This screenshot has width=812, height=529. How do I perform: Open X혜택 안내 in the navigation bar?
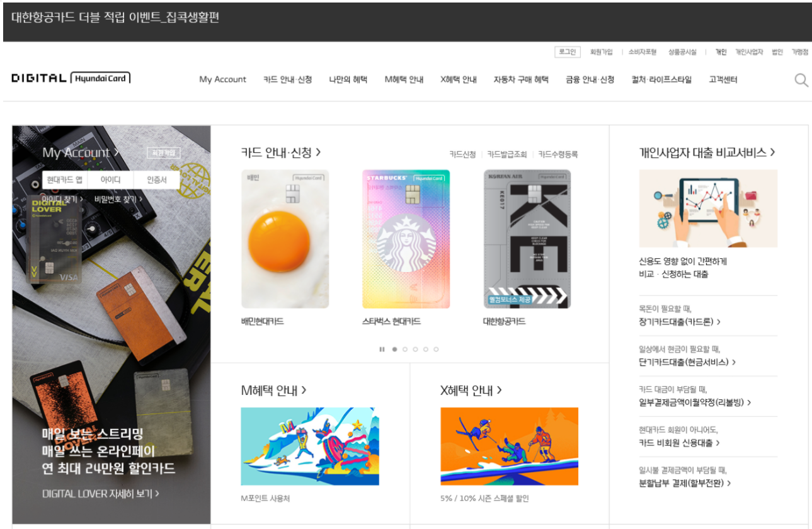point(459,79)
